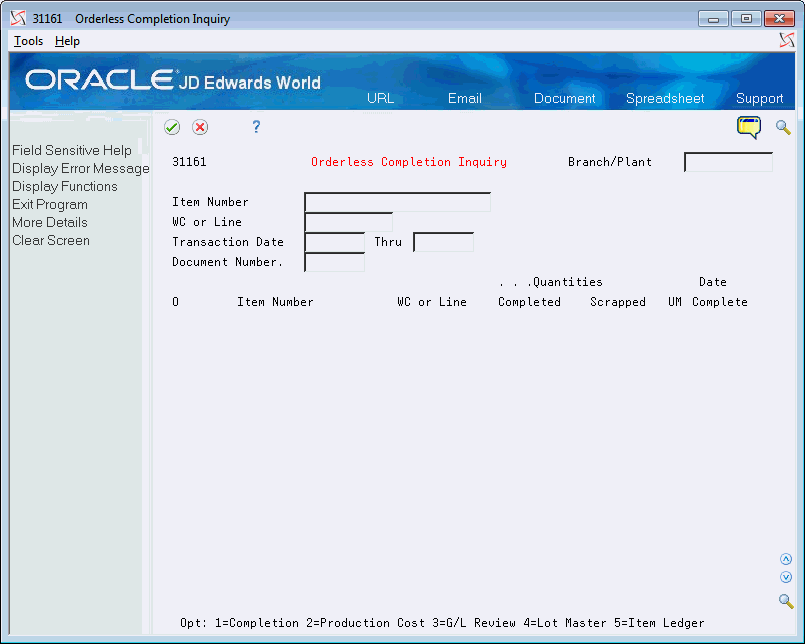Minimize the Orderless Completion Inquiry window
The width and height of the screenshot is (805, 644).
[x=713, y=19]
